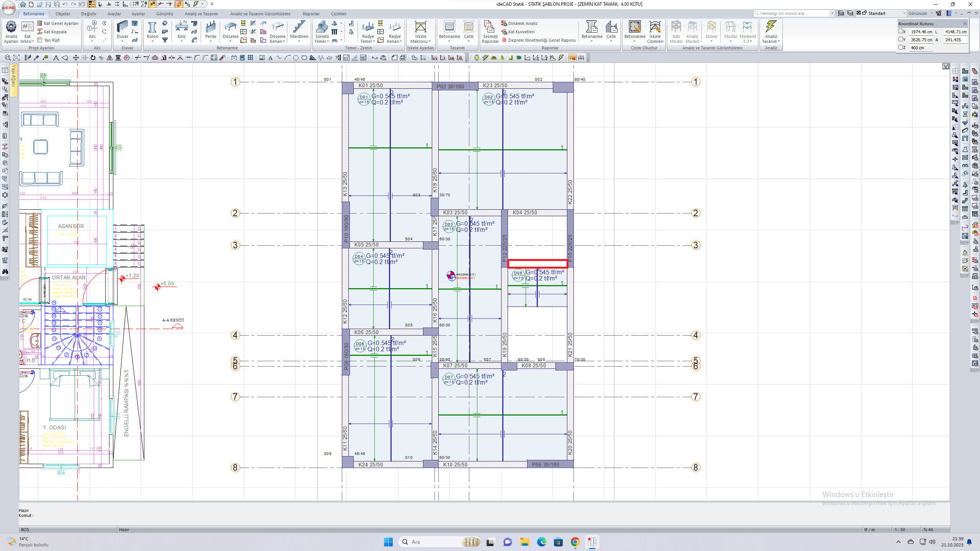Open Analiz Ayarları gear settings
980x551 pixels.
[x=11, y=27]
